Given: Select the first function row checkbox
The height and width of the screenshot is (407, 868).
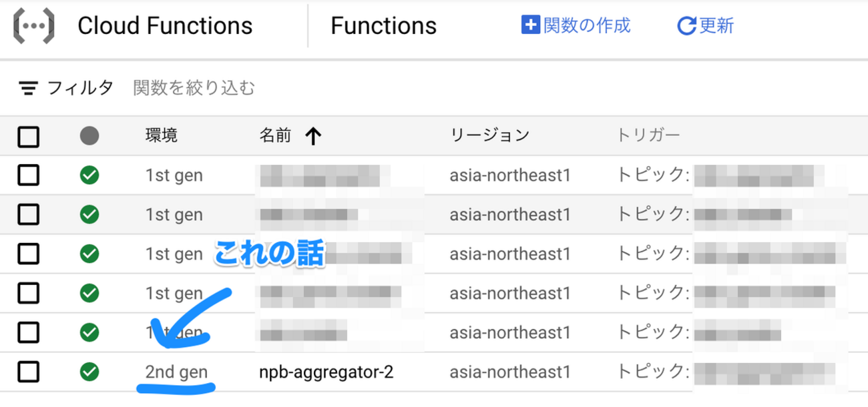Looking at the screenshot, I should coord(28,175).
